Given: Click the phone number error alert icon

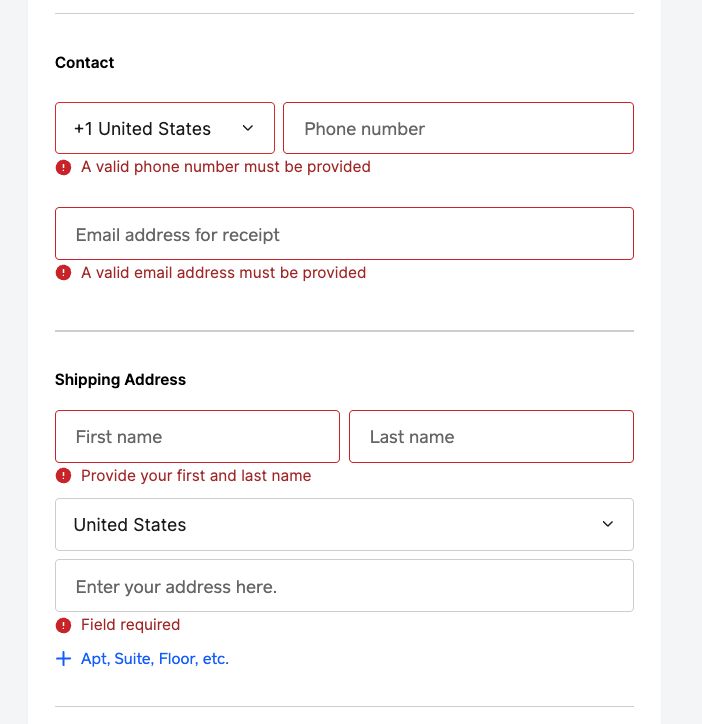Looking at the screenshot, I should click(x=63, y=167).
